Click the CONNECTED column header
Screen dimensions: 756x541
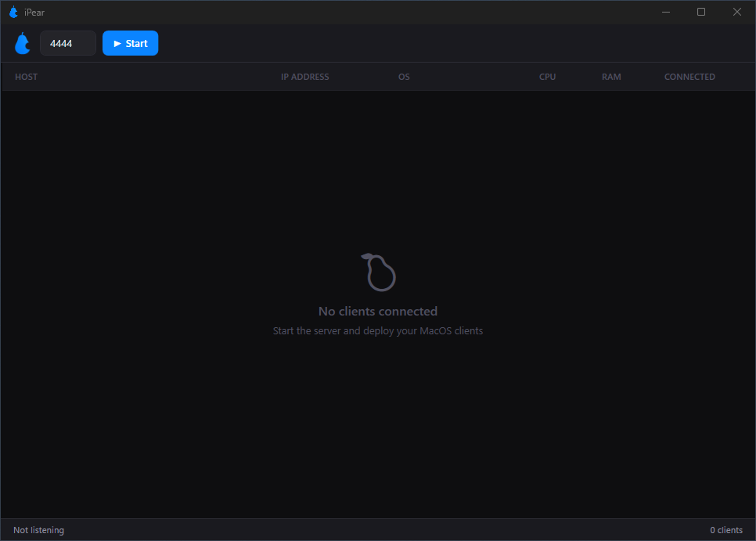point(689,77)
